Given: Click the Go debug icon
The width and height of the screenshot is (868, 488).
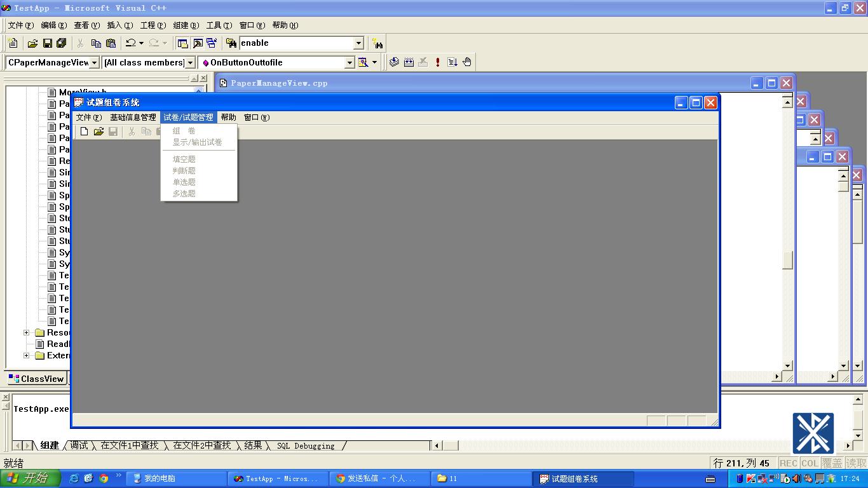Looking at the screenshot, I should tap(452, 62).
